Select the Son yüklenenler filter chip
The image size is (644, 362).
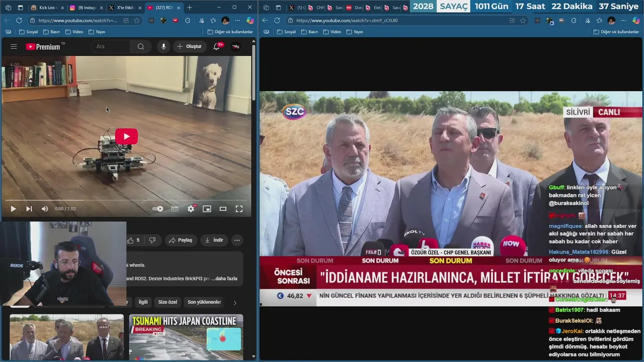point(204,302)
